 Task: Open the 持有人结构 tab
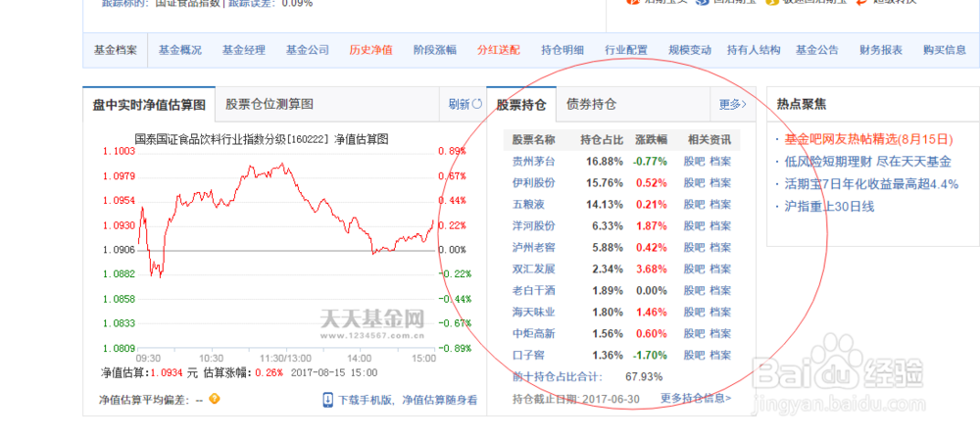tap(754, 51)
